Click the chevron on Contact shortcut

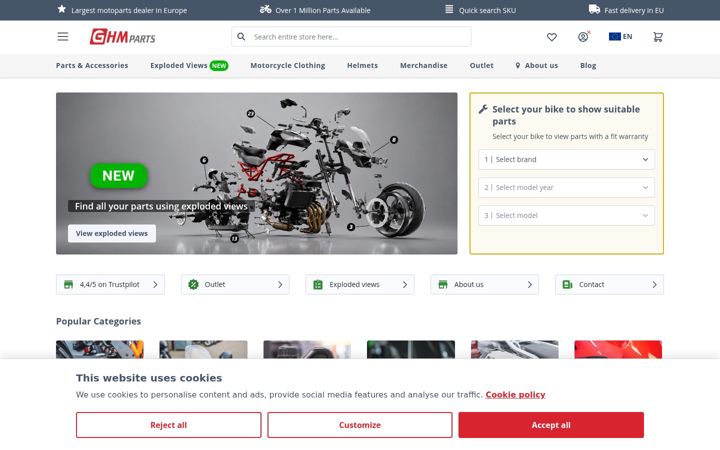(x=654, y=285)
